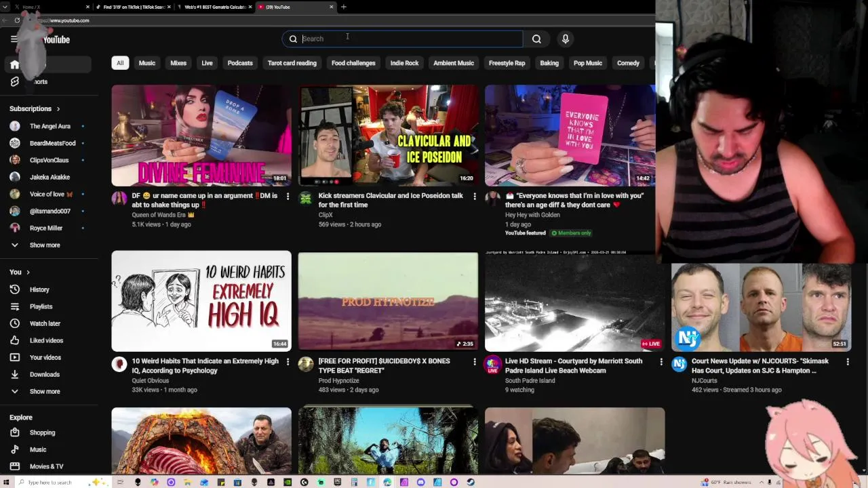868x488 pixels.
Task: Open the ClipX channel avatar icon
Action: coord(306,199)
